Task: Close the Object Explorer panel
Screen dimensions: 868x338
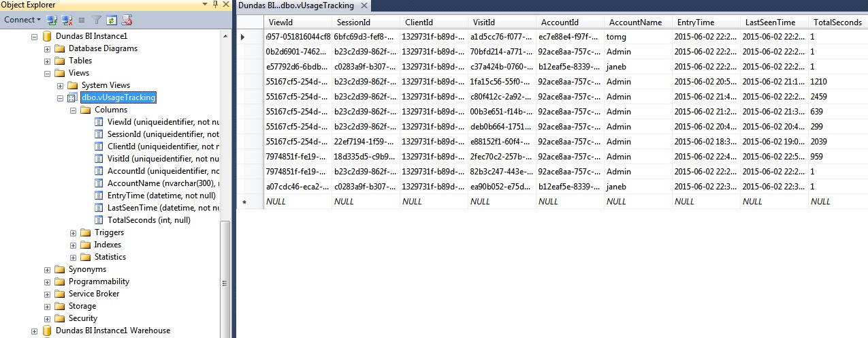Action: pyautogui.click(x=225, y=5)
